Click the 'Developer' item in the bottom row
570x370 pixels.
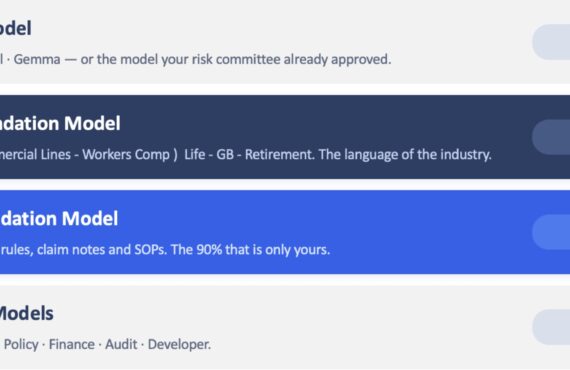pyautogui.click(x=179, y=345)
